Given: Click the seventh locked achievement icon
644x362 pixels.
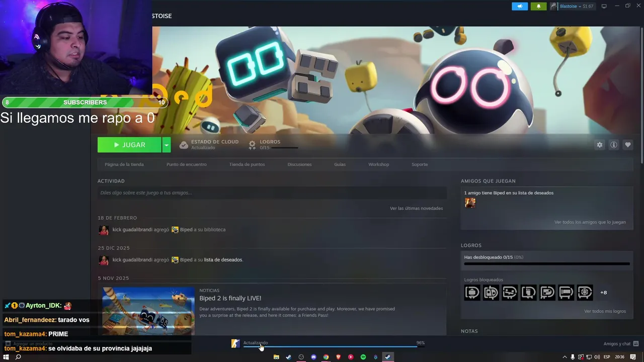Looking at the screenshot, I should (x=585, y=292).
